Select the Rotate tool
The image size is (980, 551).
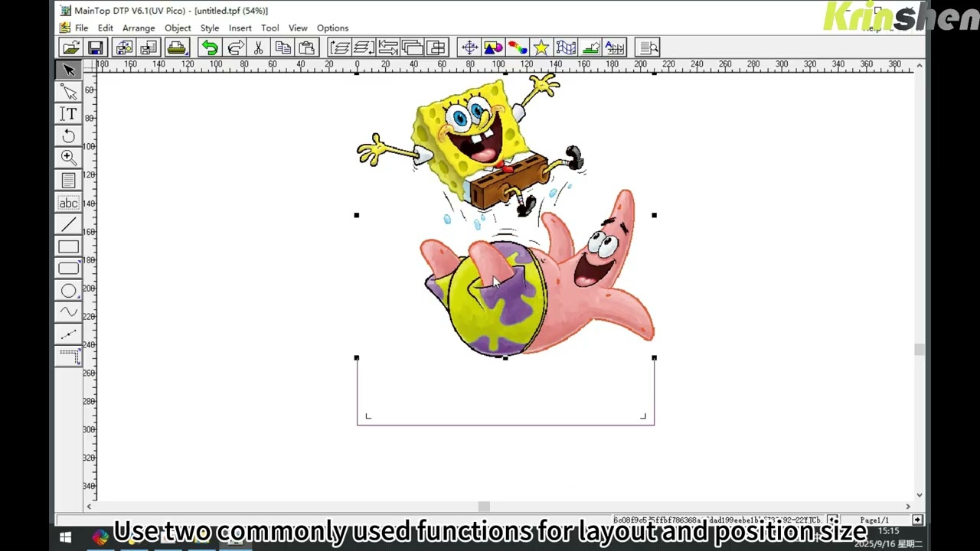(x=68, y=136)
